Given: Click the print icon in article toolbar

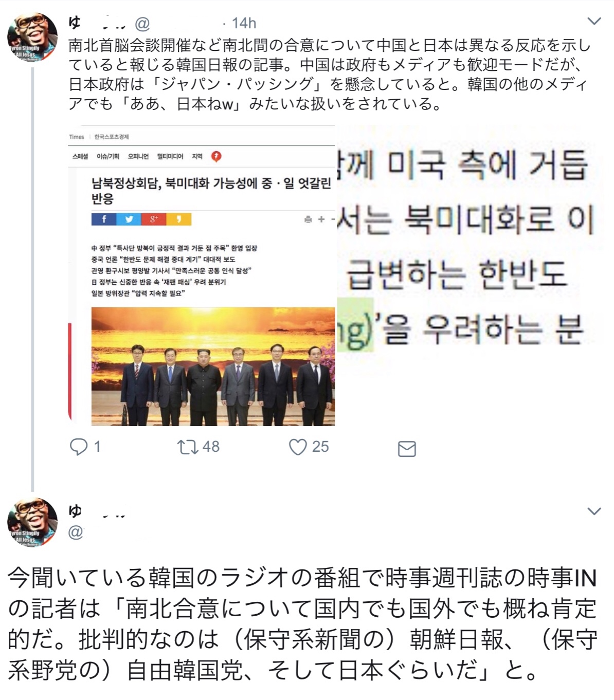Looking at the screenshot, I should tap(308, 219).
